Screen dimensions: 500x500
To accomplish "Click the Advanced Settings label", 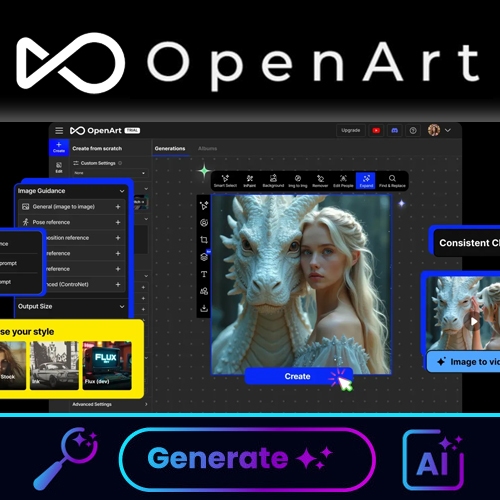I will coord(92,404).
